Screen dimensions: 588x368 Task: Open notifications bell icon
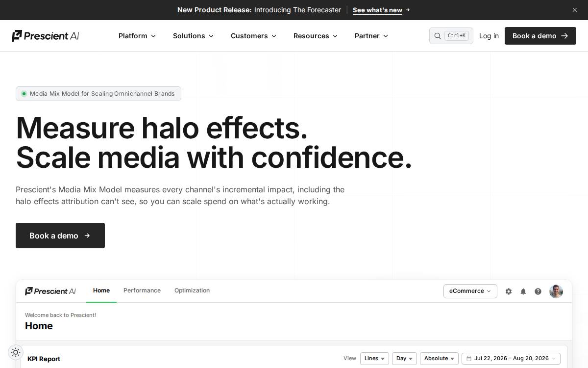[x=523, y=291]
